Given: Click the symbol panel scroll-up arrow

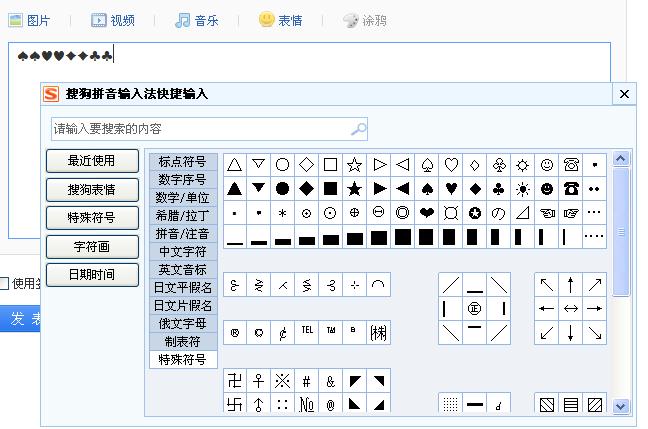Looking at the screenshot, I should pos(621,159).
